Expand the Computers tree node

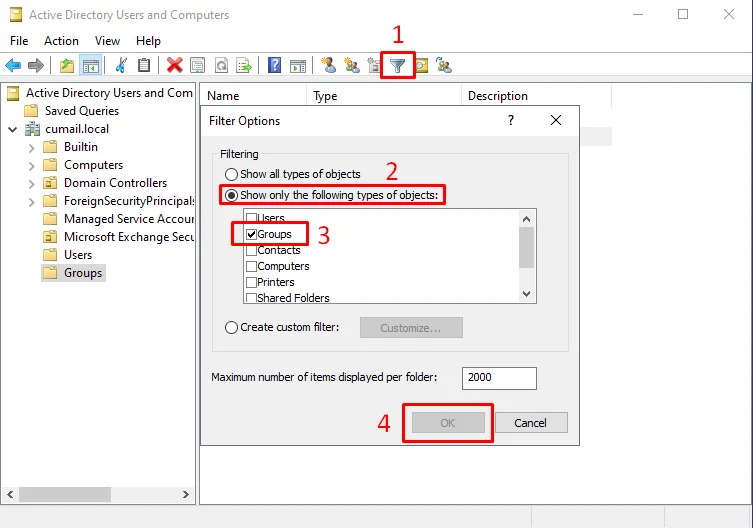pyautogui.click(x=32, y=166)
